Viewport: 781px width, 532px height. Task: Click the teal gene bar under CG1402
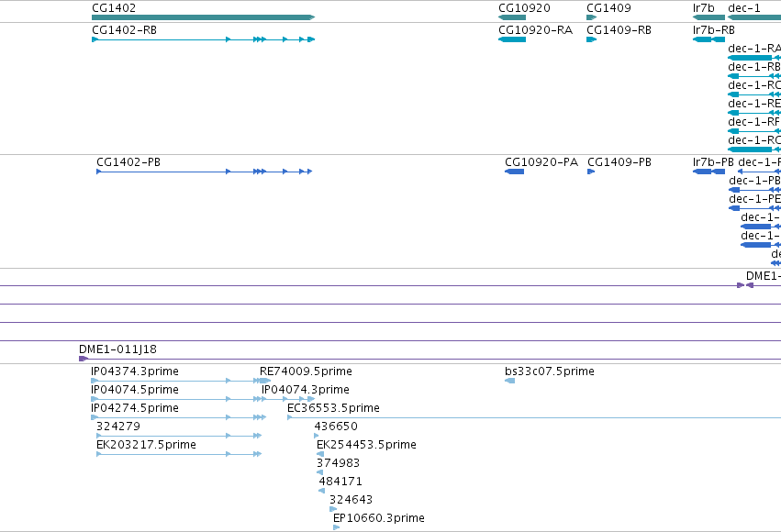click(x=203, y=17)
